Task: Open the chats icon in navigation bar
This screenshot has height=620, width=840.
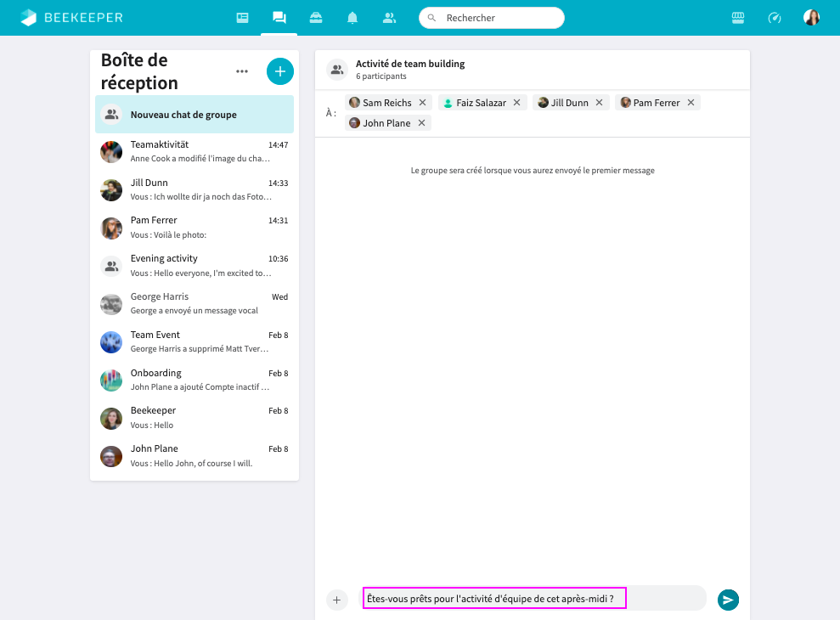Action: pos(279,18)
